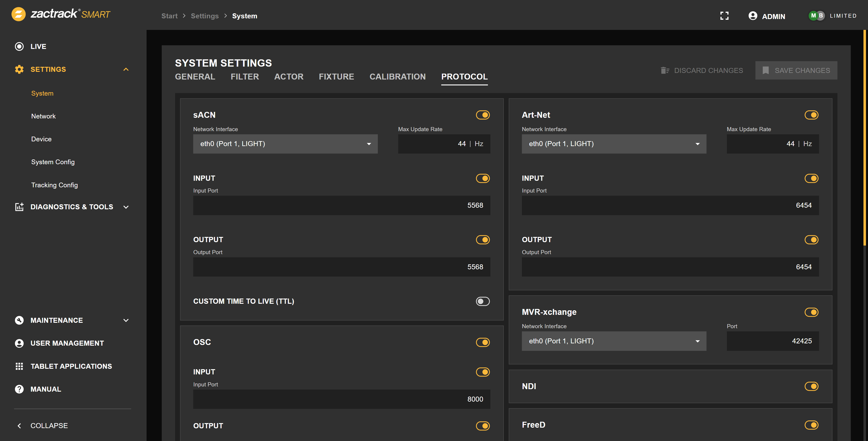This screenshot has width=868, height=441.
Task: Click the Collapse left arrow icon
Action: click(x=19, y=426)
